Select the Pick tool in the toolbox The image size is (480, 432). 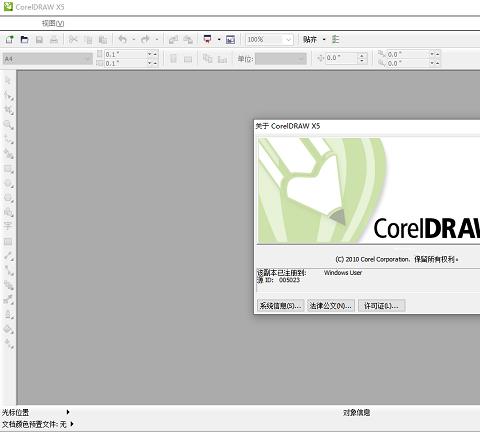8,81
